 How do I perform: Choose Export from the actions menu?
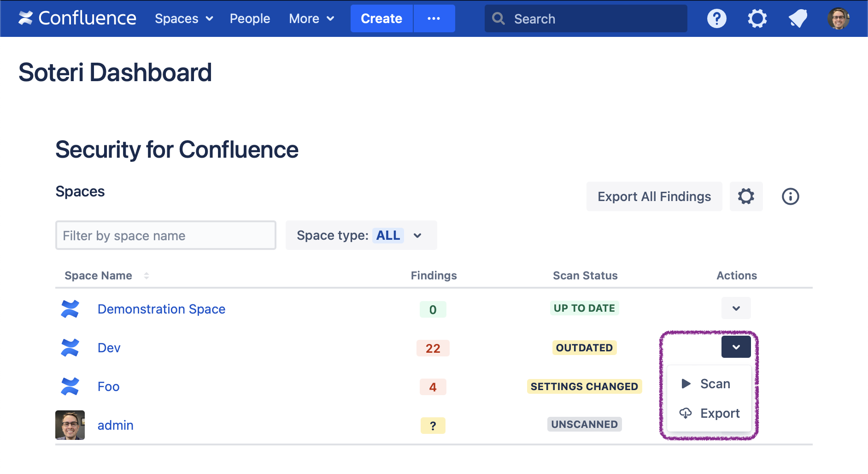(719, 413)
